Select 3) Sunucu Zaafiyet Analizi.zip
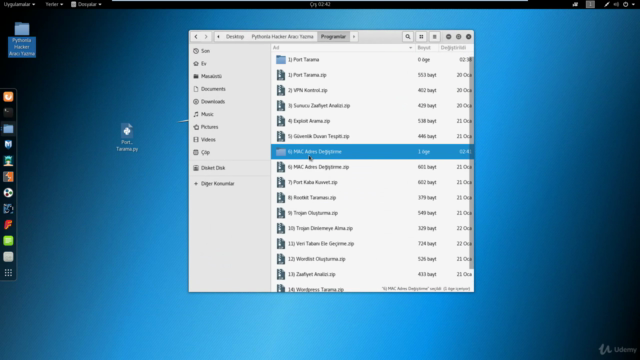This screenshot has height=360, width=640. (371, 106)
